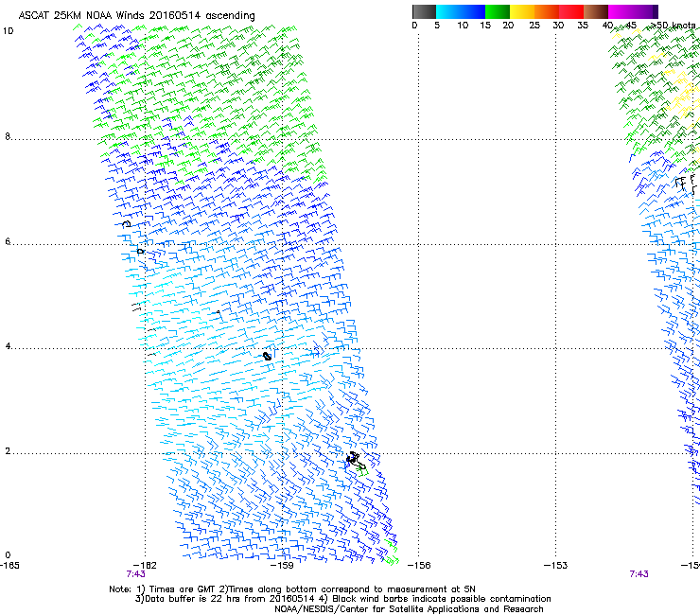Select the yellow 20-25 knots legend swatch
The width and height of the screenshot is (700, 615).
(x=522, y=11)
